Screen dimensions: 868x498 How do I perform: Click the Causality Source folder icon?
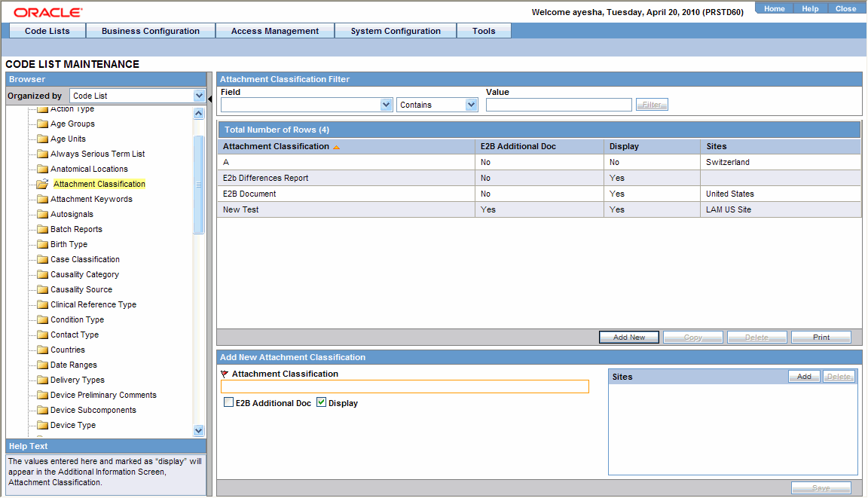click(43, 289)
